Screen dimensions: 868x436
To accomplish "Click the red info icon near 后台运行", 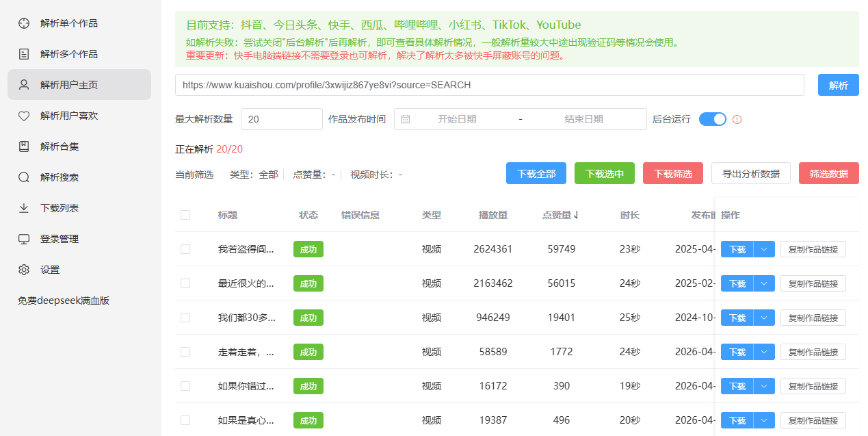I will pyautogui.click(x=737, y=119).
